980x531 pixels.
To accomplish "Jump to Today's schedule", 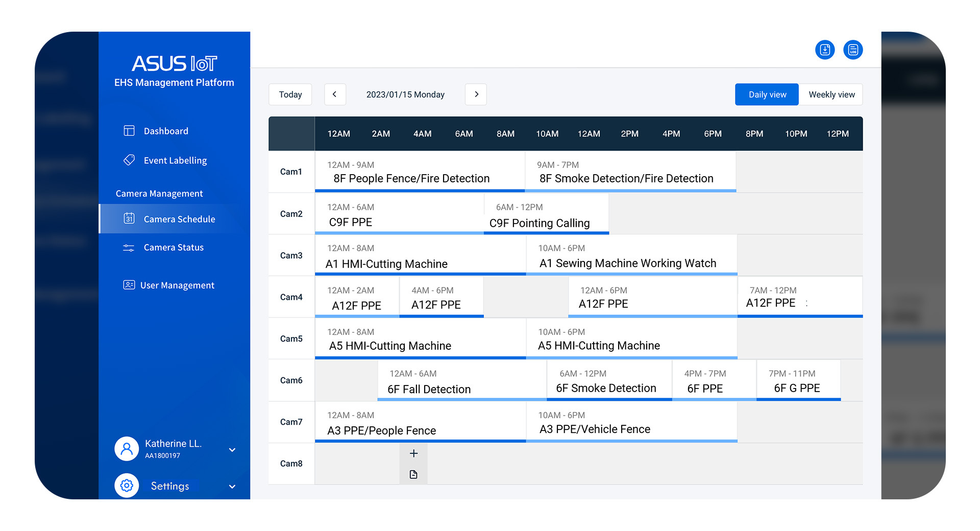I will (x=290, y=94).
